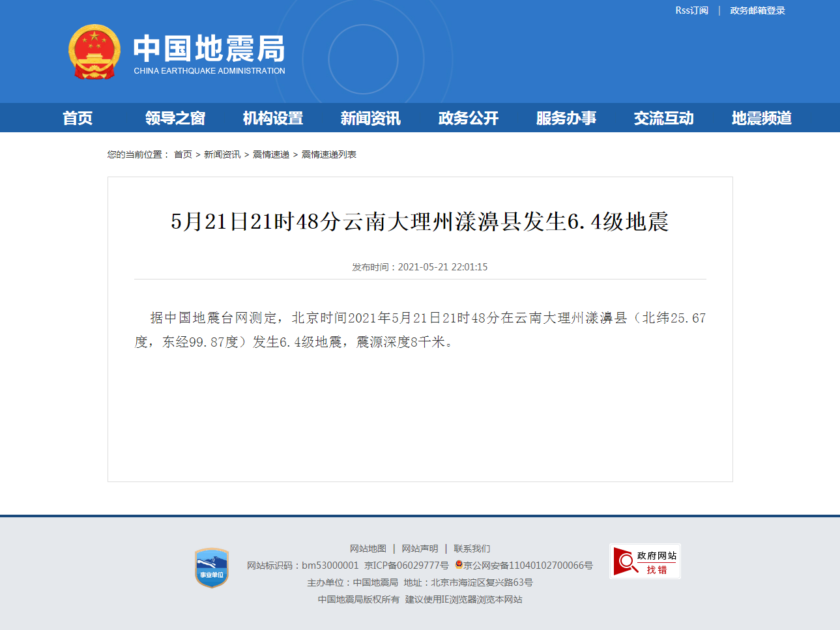Go to 新闻资讯 in the breadcrumb
This screenshot has height=630, width=840.
tap(222, 154)
